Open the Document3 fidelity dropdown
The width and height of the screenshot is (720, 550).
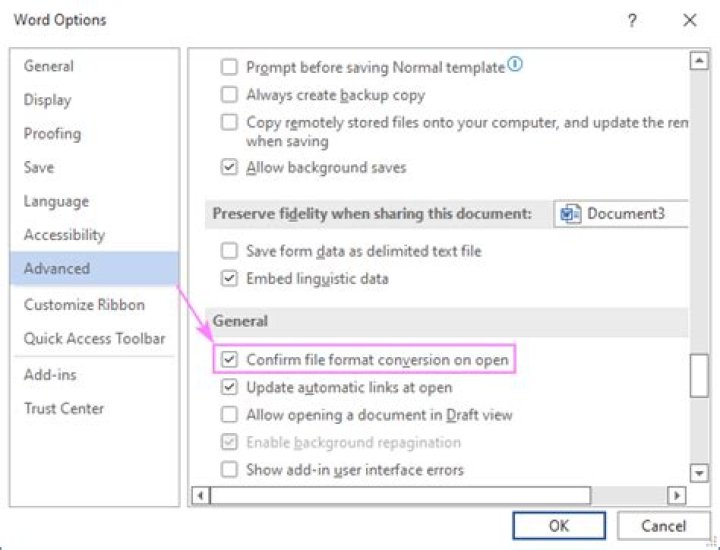pos(622,214)
